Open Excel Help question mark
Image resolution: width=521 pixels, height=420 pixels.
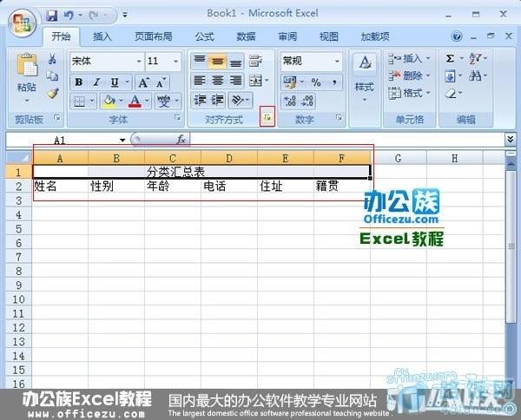click(457, 36)
